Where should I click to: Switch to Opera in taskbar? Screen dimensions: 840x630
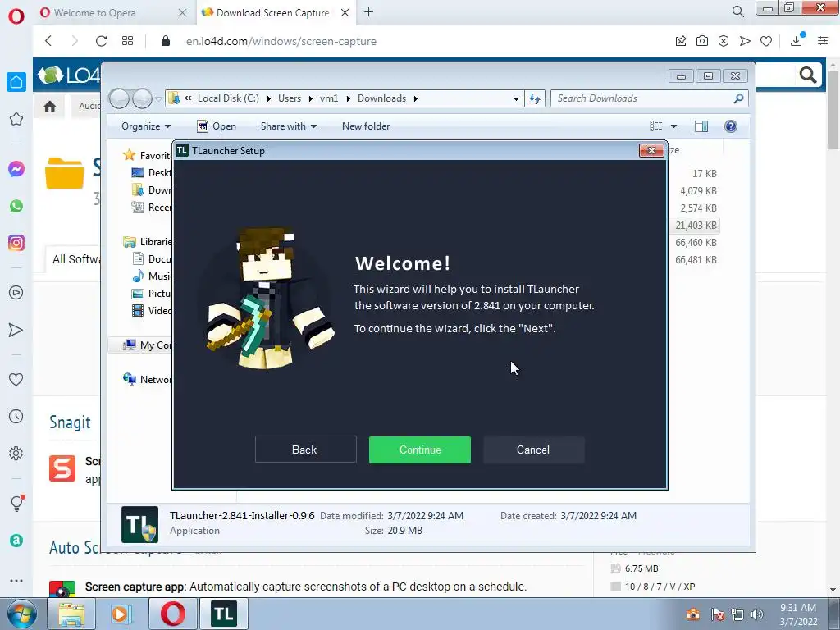pos(172,614)
